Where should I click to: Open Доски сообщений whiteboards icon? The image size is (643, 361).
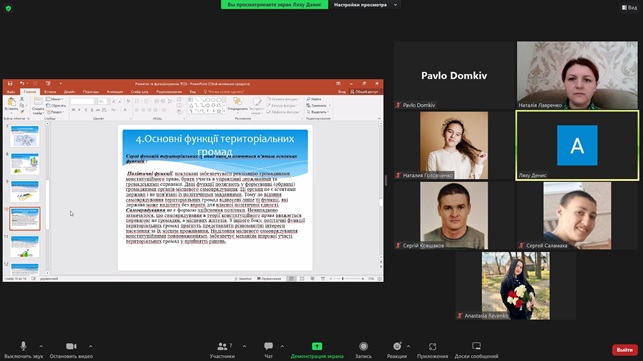(x=476, y=346)
